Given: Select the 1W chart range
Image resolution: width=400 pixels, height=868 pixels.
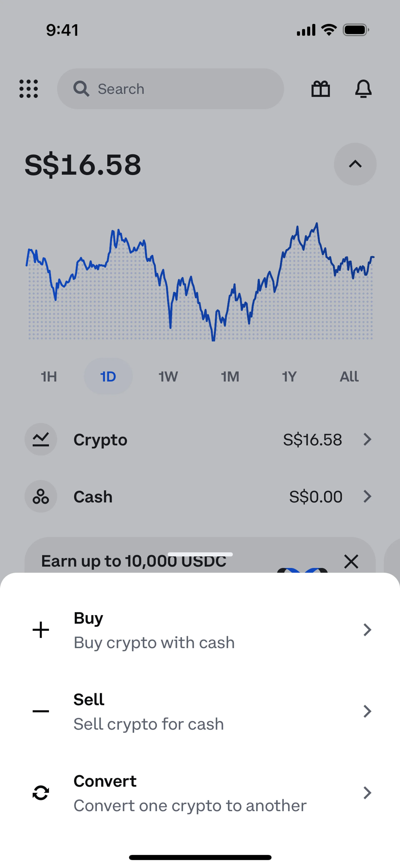Looking at the screenshot, I should click(x=168, y=376).
